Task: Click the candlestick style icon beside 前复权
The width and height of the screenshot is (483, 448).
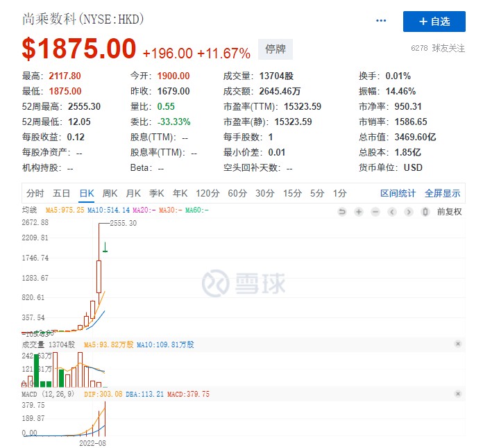Action: 426,212
